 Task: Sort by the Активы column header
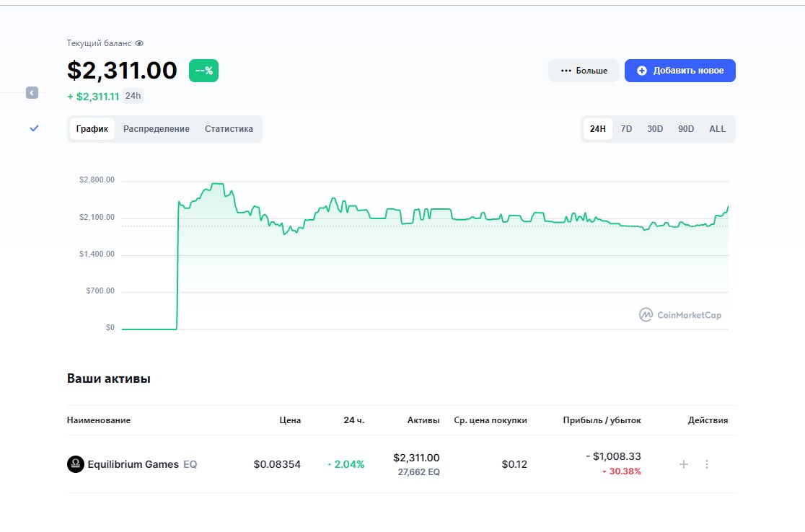click(423, 420)
